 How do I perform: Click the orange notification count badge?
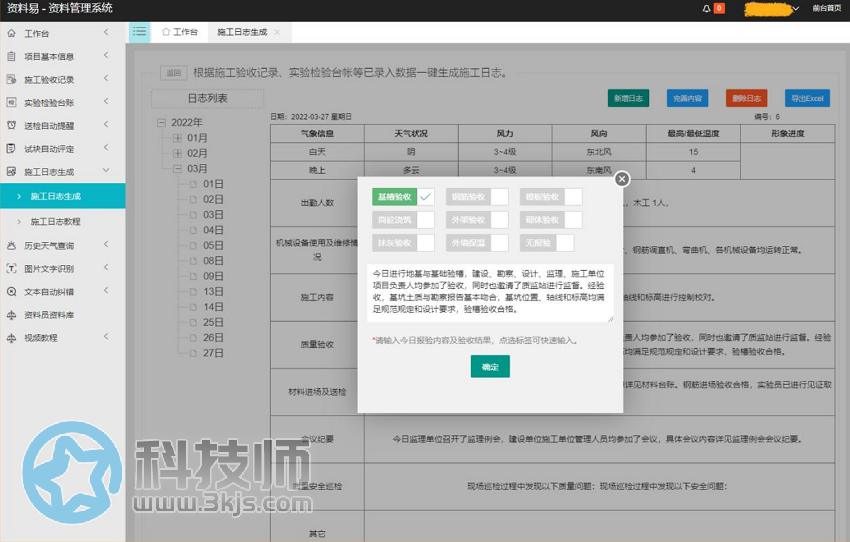coord(719,8)
